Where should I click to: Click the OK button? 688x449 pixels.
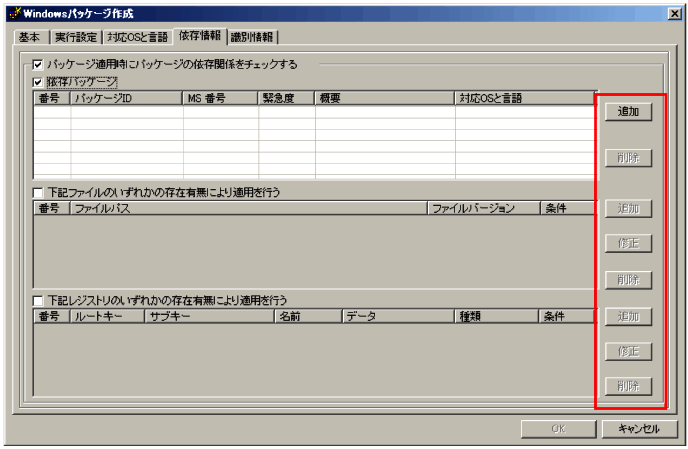tap(559, 429)
